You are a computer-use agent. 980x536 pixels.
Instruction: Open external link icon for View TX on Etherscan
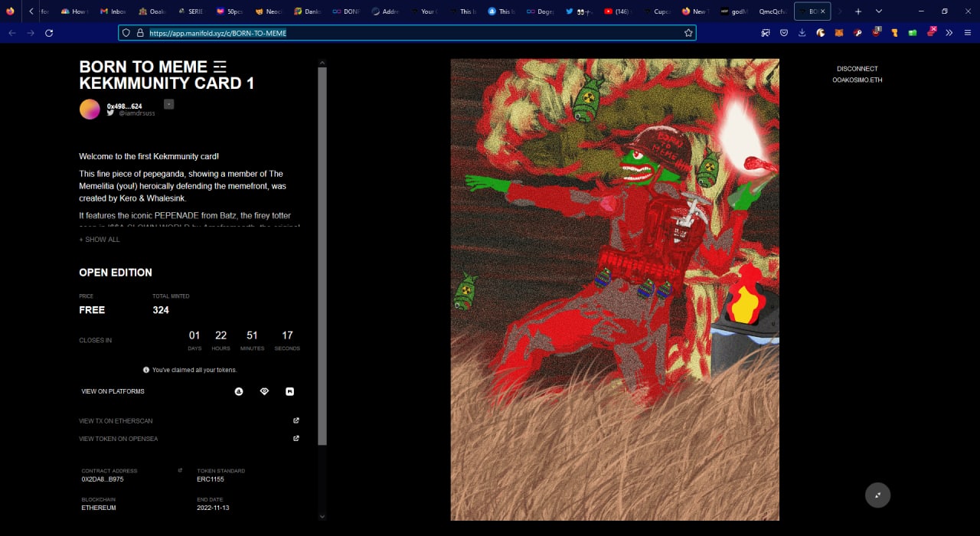[296, 420]
